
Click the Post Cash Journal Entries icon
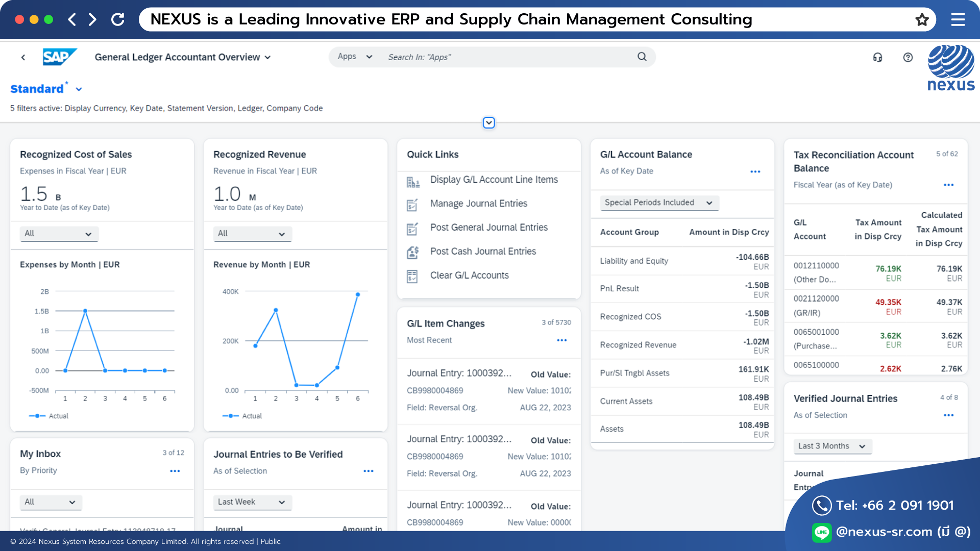coord(412,252)
